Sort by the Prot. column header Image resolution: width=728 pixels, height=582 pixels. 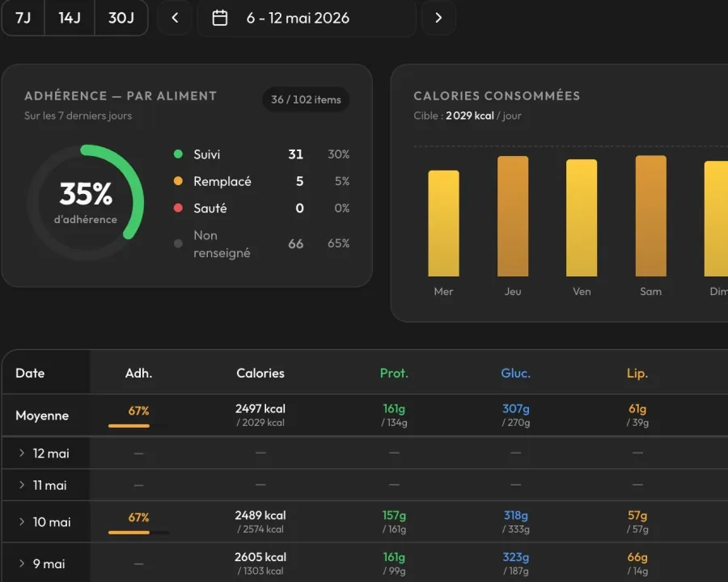pos(394,373)
